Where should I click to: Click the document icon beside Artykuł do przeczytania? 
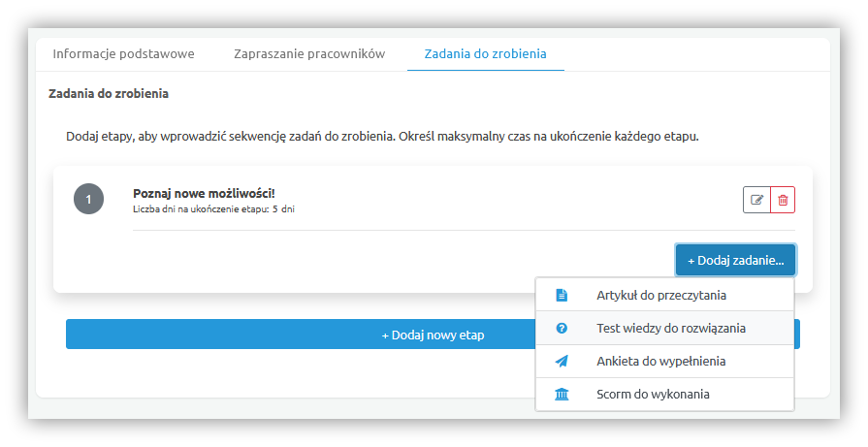coord(561,295)
